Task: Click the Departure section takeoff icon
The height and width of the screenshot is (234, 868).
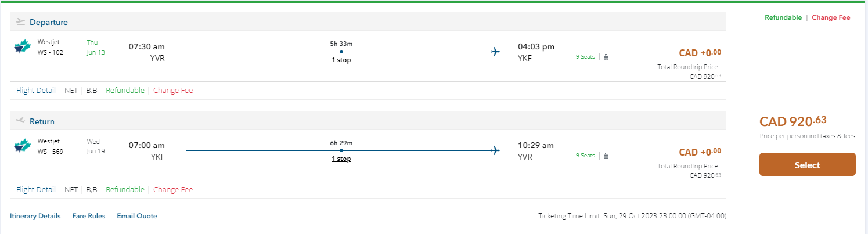Action: tap(21, 22)
